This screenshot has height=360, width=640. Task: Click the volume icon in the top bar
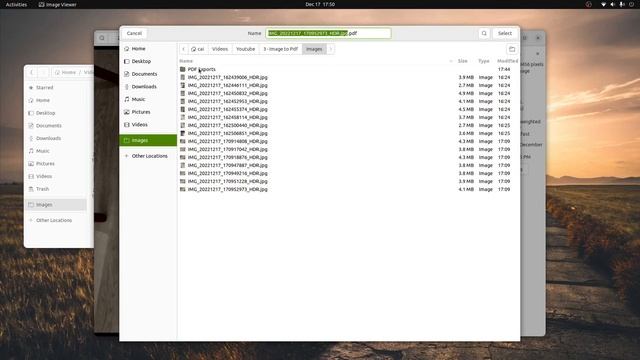pyautogui.click(x=612, y=4)
